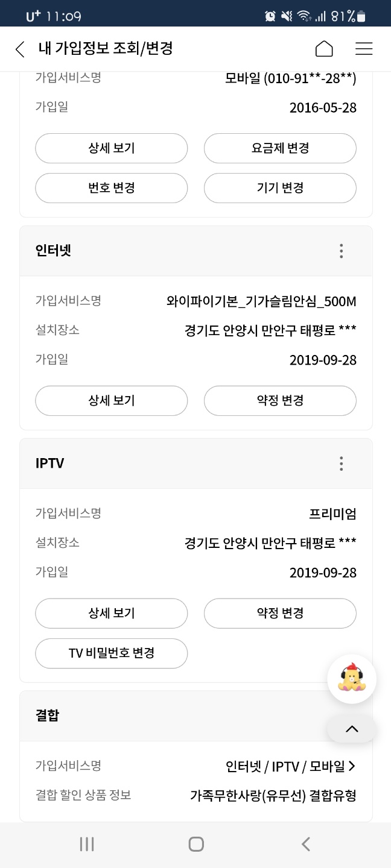The height and width of the screenshot is (868, 391).
Task: Tap the back arrow in the header
Action: tap(21, 49)
